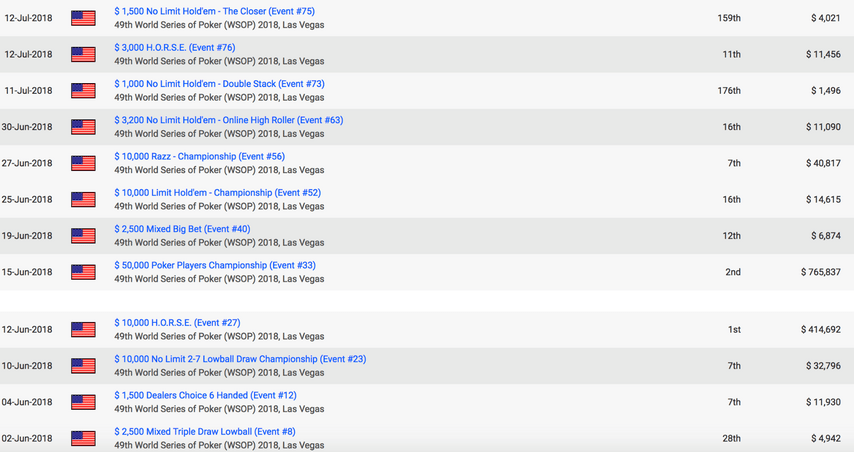Click the 159th place cell
854x452 pixels.
click(x=729, y=18)
